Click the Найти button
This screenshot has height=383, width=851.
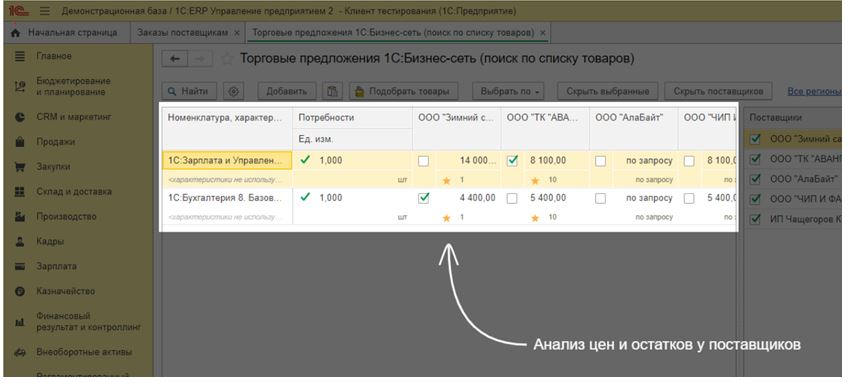pyautogui.click(x=189, y=91)
